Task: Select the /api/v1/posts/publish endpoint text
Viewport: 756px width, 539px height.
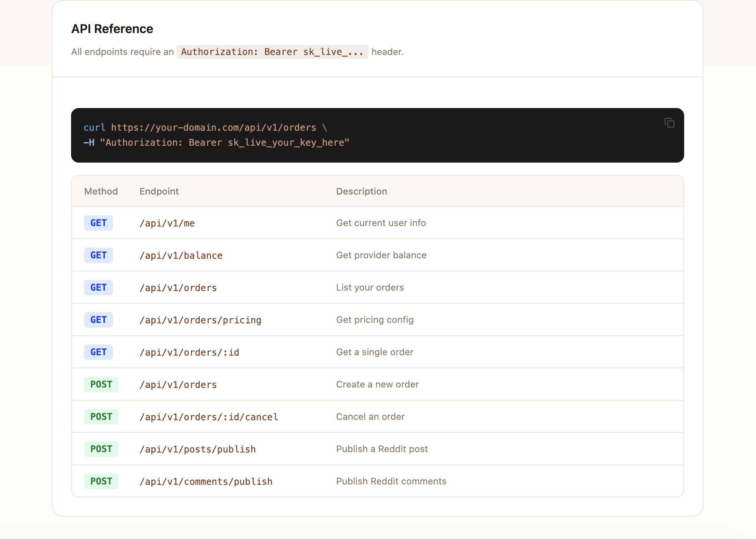Action: click(x=198, y=449)
